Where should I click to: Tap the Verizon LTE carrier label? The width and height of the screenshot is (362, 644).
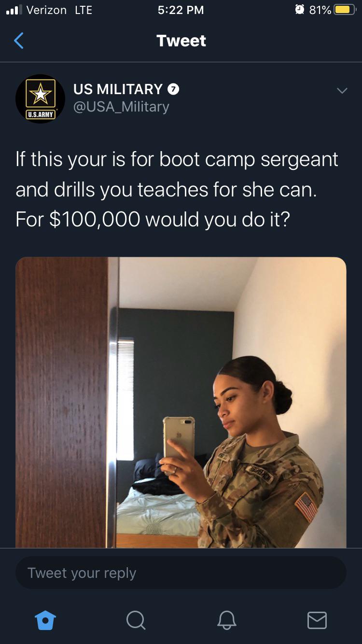click(x=59, y=10)
